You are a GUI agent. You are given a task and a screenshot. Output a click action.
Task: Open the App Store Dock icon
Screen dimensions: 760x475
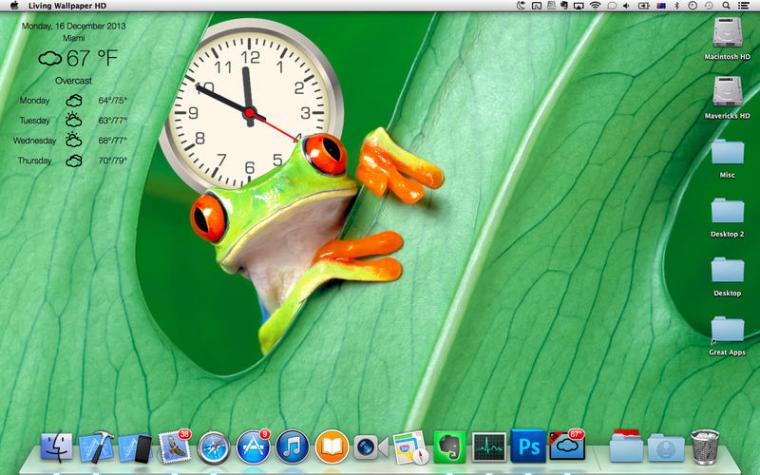[x=253, y=446]
